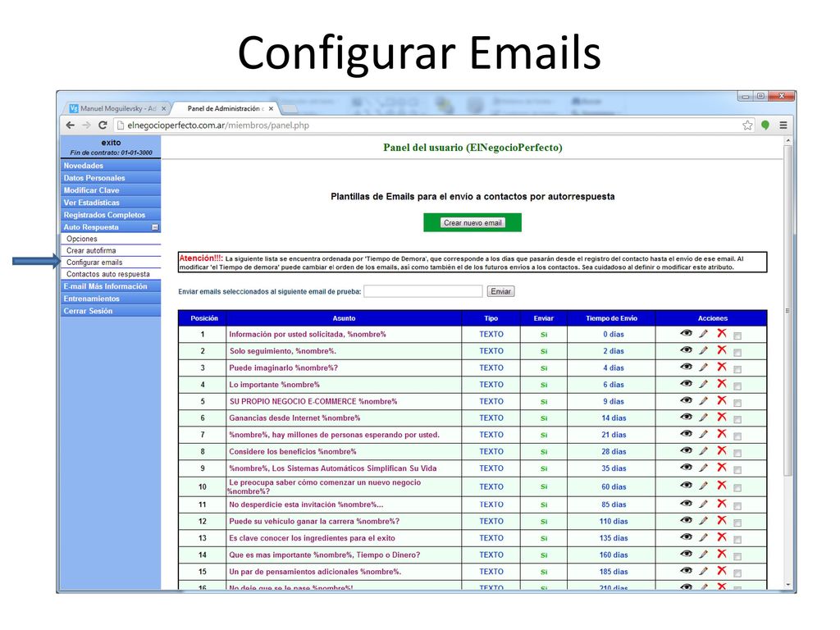
Task: Preview 'Ganancias desde Internet' email
Action: point(686,417)
